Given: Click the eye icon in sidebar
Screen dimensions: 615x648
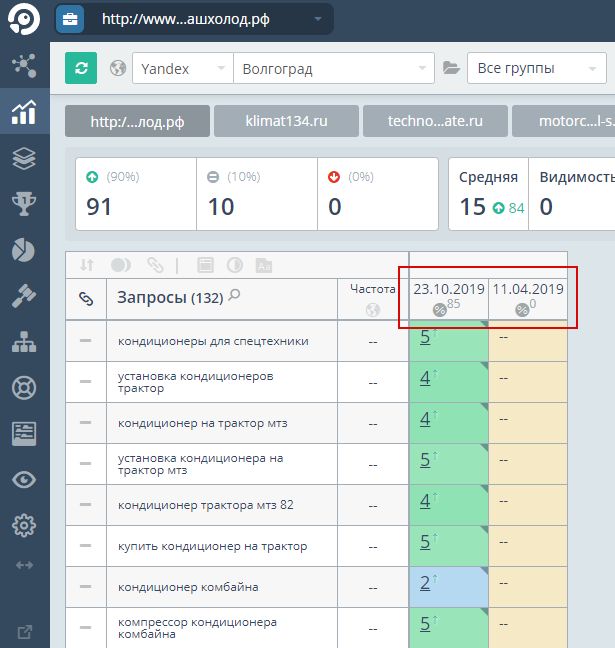Looking at the screenshot, I should click(x=24, y=480).
